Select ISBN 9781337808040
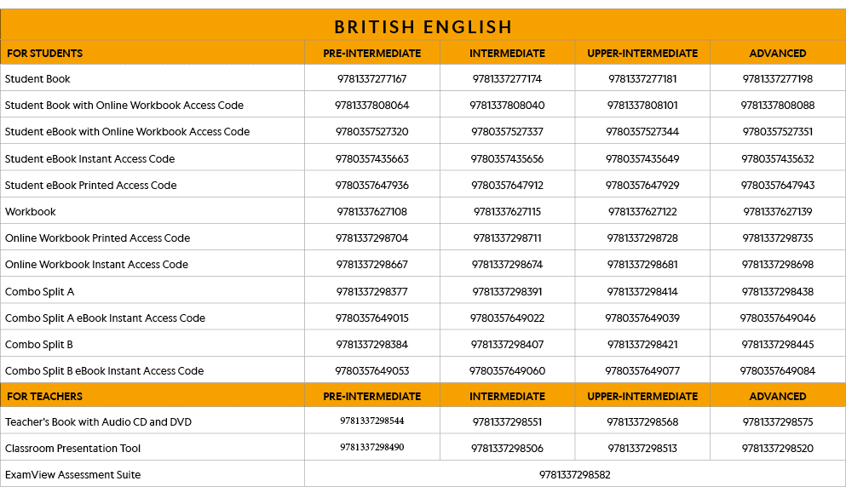846x504 pixels. (x=507, y=106)
